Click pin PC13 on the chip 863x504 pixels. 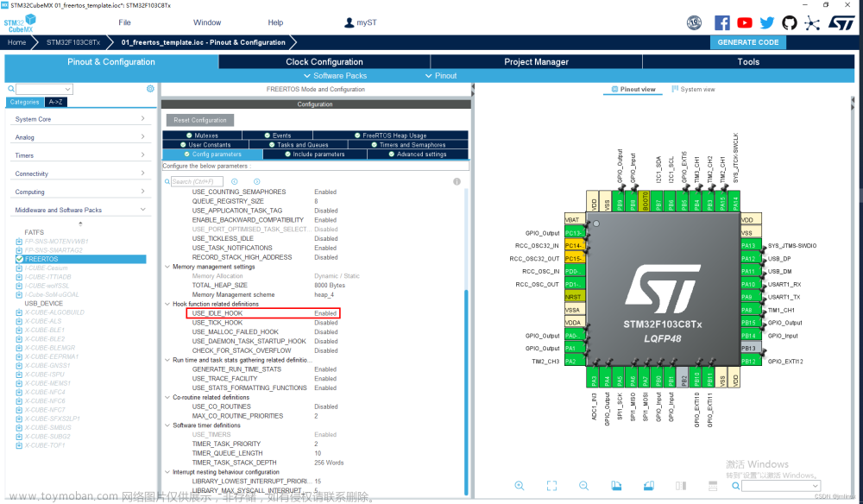pyautogui.click(x=575, y=233)
